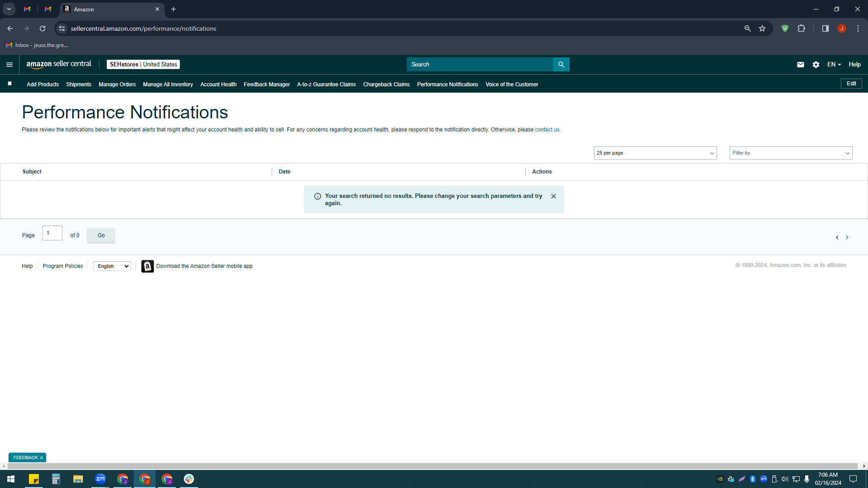This screenshot has width=868, height=488.
Task: Open File Explorer from the taskbar
Action: click(x=78, y=479)
